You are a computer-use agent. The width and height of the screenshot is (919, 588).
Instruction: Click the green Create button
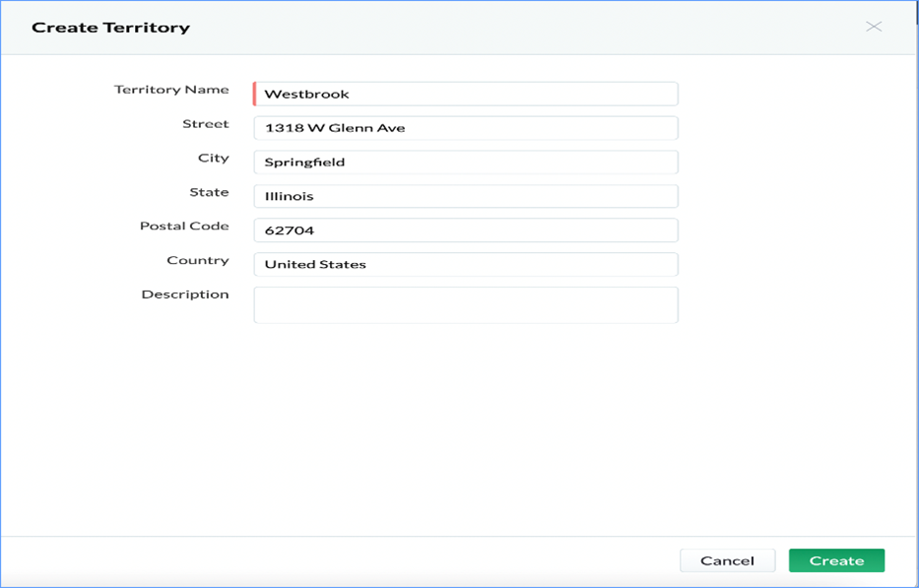point(836,560)
